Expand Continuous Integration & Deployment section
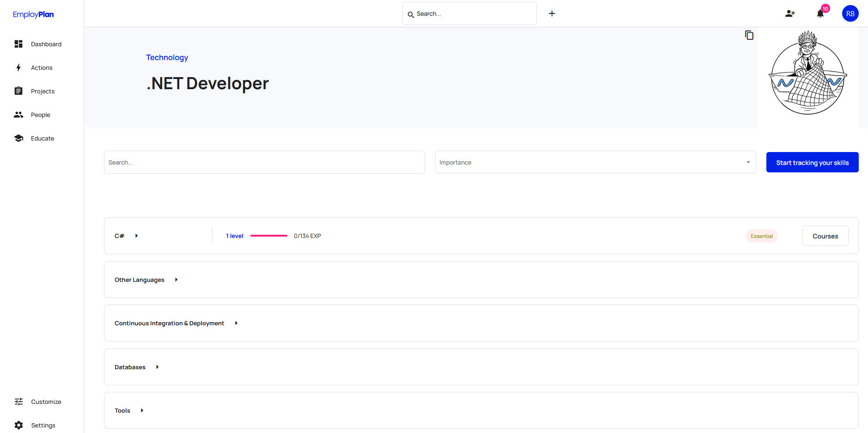Image resolution: width=868 pixels, height=433 pixels. point(236,323)
